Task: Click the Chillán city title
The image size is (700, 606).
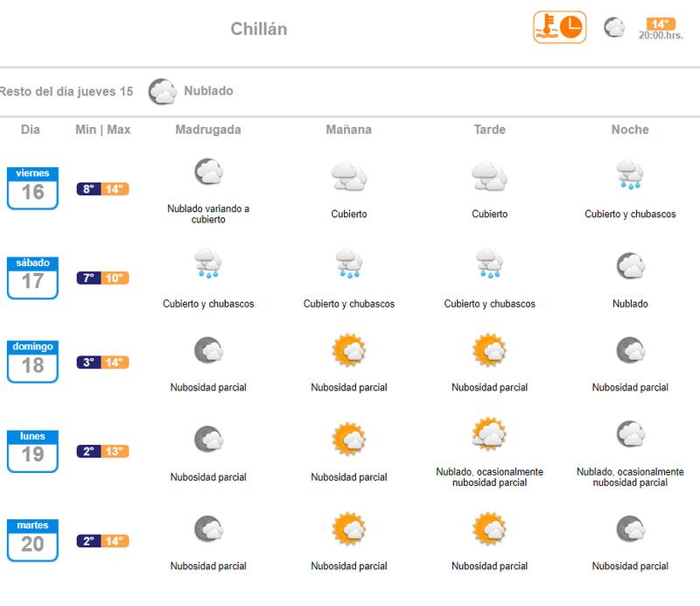Action: (x=259, y=29)
